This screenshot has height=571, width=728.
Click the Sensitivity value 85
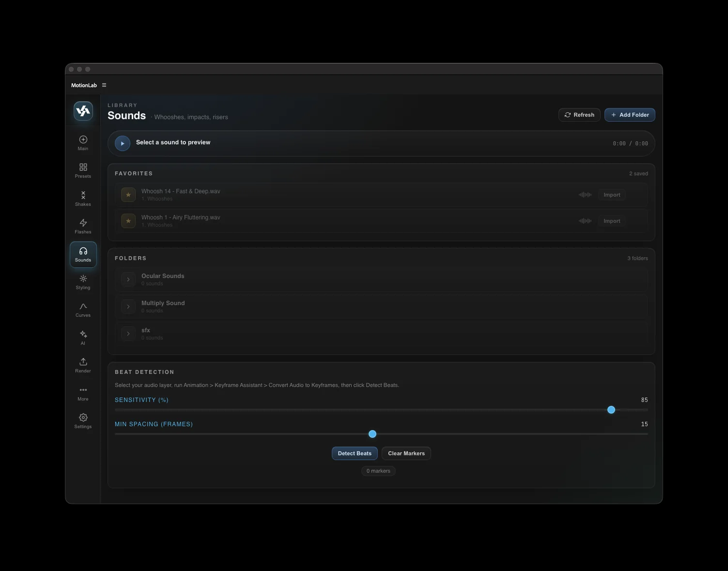coord(644,400)
